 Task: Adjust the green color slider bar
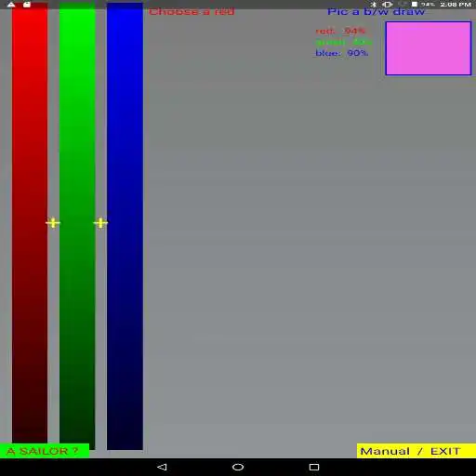click(77, 226)
